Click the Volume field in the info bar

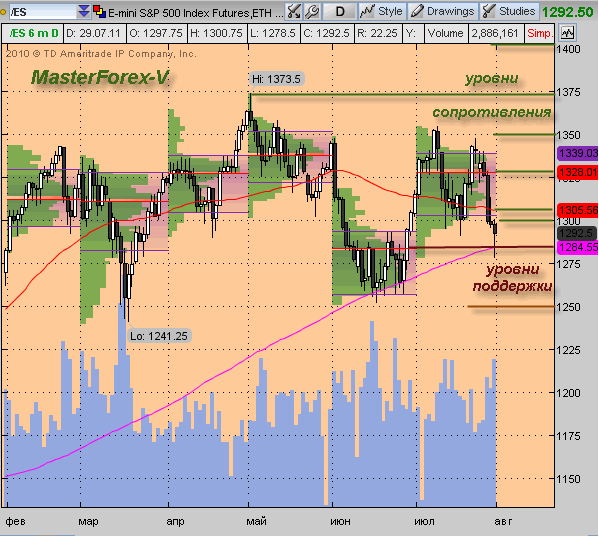coord(445,34)
